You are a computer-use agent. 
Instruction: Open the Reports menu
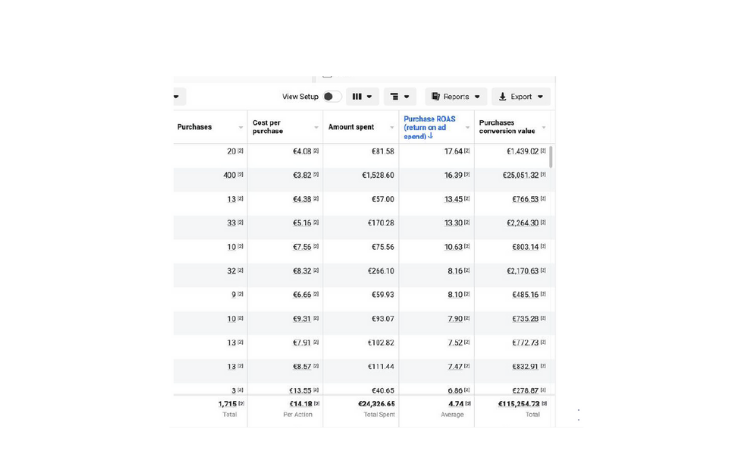[x=455, y=97]
